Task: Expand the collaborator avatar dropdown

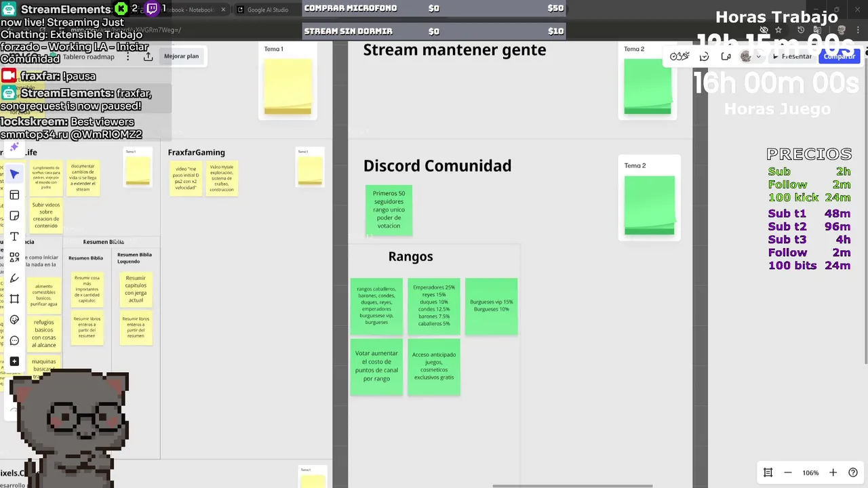Action: (758, 56)
